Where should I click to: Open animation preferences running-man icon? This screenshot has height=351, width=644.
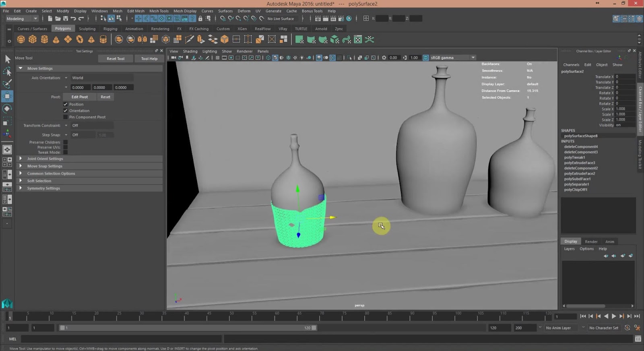637,328
